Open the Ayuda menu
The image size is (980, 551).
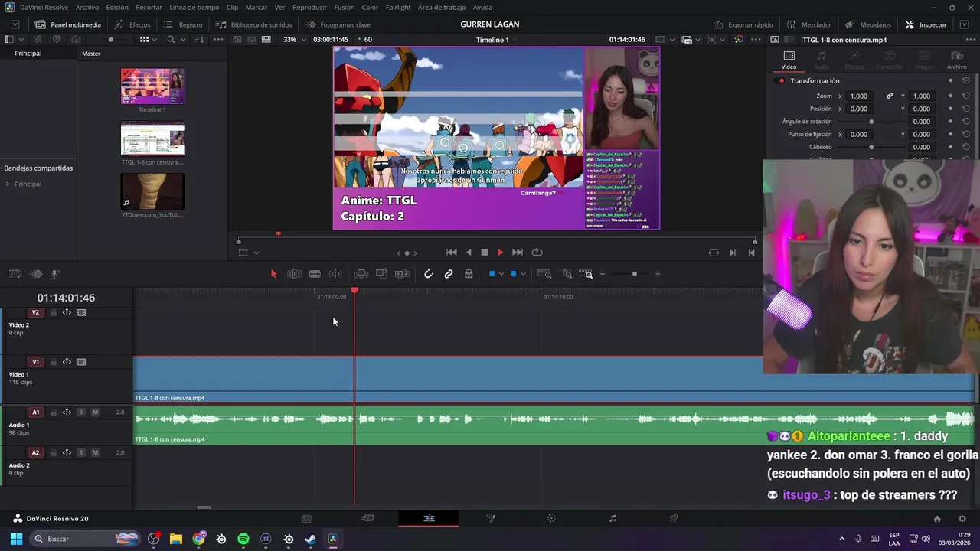click(483, 7)
